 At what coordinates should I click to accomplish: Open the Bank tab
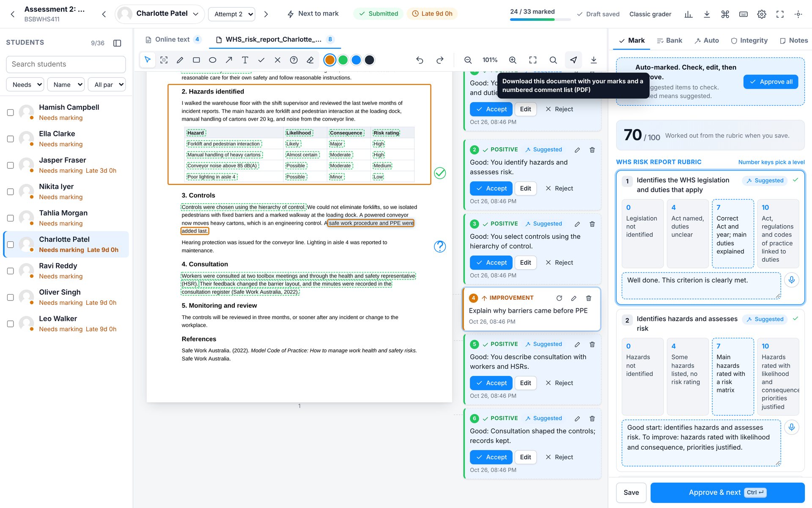[669, 41]
